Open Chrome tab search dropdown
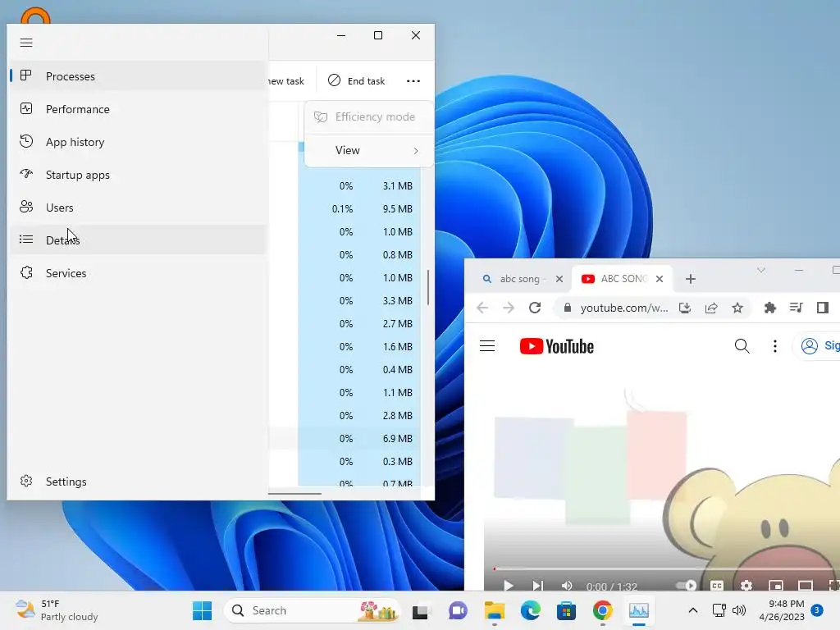This screenshot has height=630, width=840. click(760, 270)
